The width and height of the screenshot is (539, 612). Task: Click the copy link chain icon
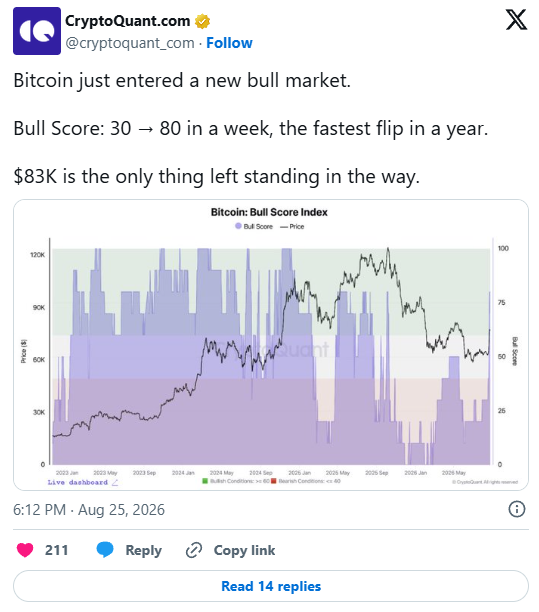tap(194, 550)
